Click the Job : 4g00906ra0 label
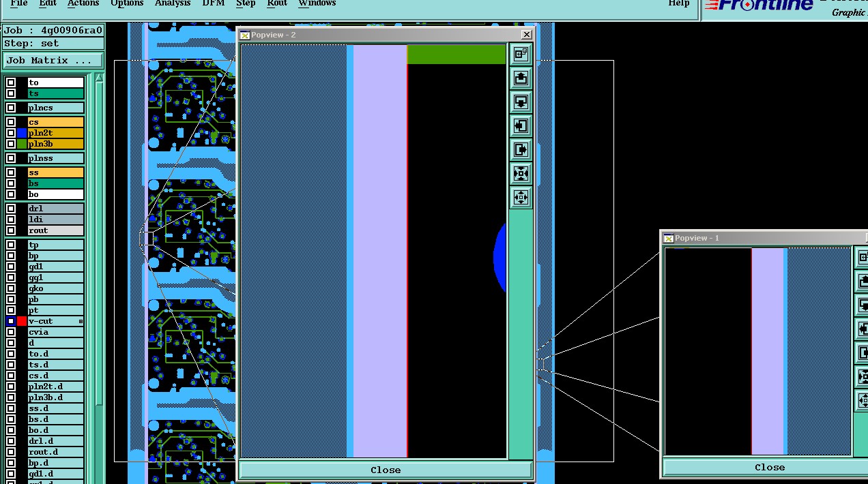 tap(53, 30)
